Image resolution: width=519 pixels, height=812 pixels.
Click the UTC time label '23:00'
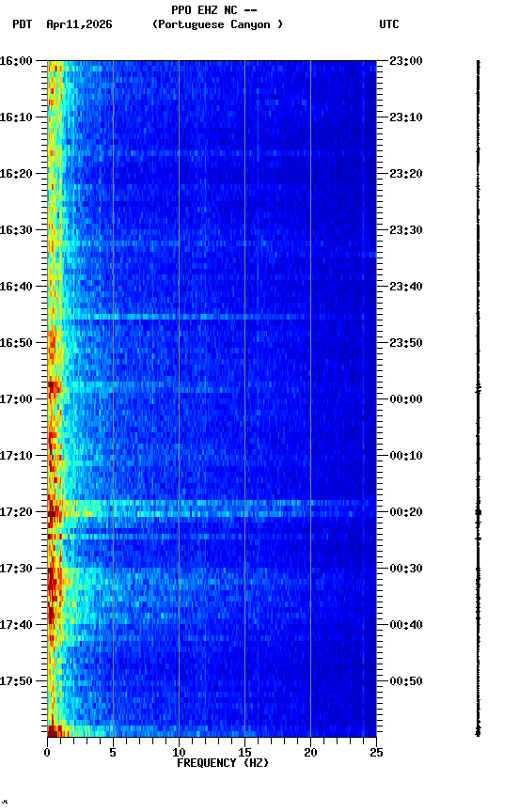point(406,61)
